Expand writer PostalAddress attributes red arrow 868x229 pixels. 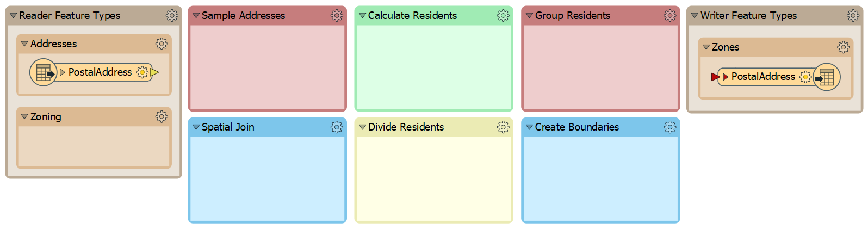point(726,77)
